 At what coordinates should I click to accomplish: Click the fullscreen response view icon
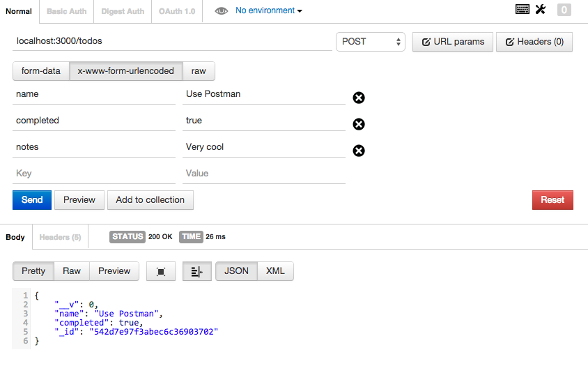pos(161,271)
